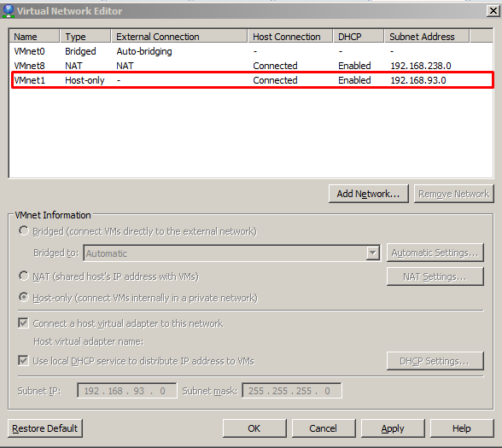502x448 pixels.
Task: Open the Bridged to dropdown arrow
Action: tap(372, 253)
